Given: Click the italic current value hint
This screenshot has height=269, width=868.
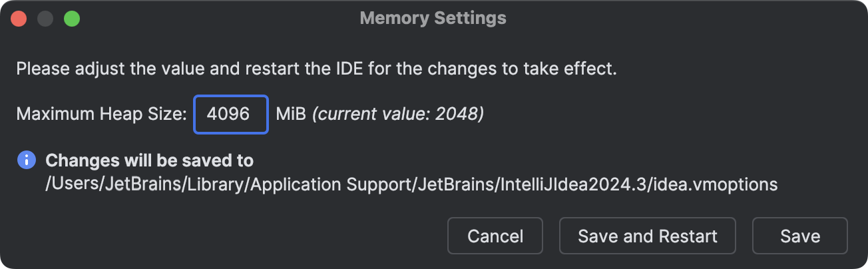Looking at the screenshot, I should (398, 115).
